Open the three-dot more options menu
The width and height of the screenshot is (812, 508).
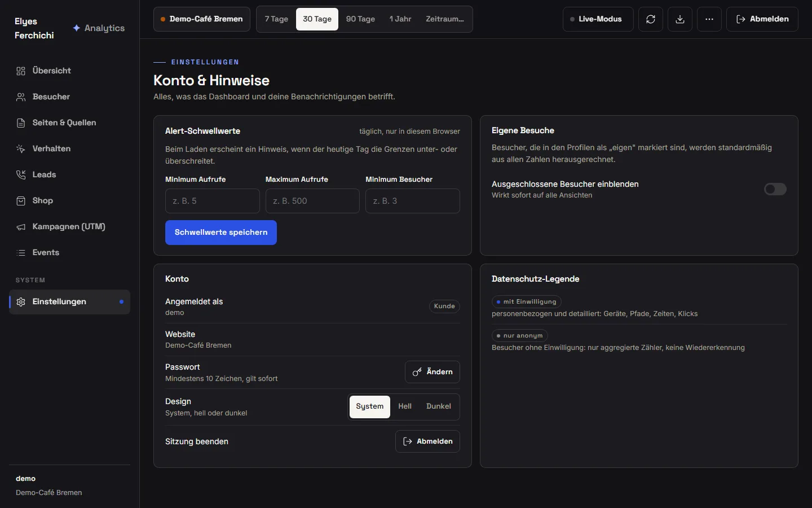pyautogui.click(x=709, y=19)
